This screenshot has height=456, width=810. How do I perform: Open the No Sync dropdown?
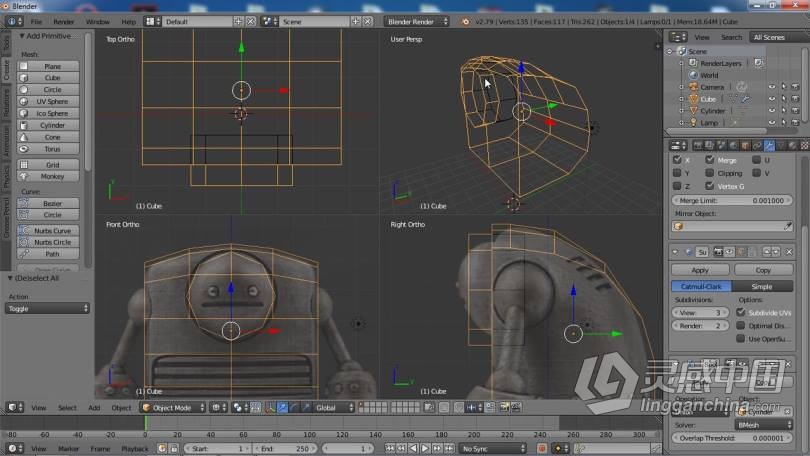coord(493,448)
